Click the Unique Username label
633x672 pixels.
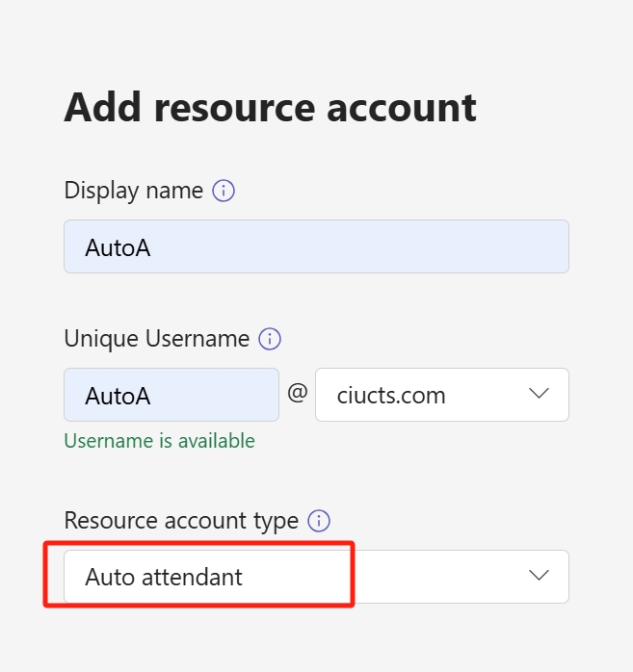pos(156,339)
